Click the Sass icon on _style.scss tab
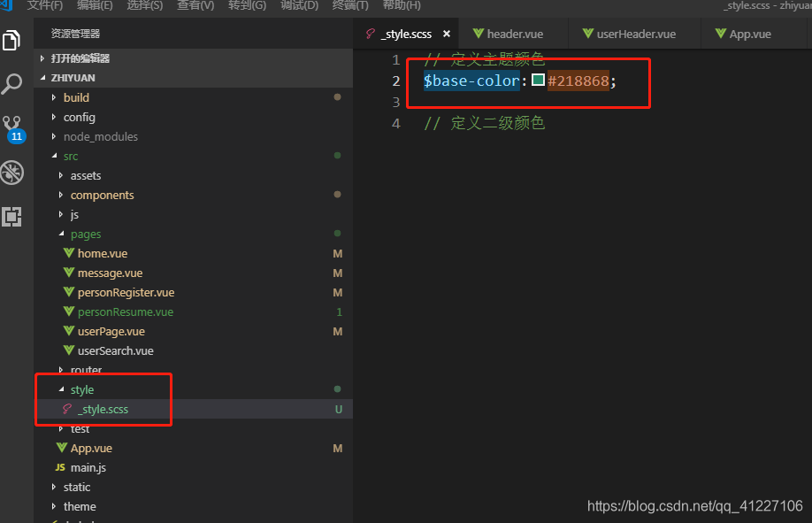Image resolution: width=812 pixels, height=523 pixels. point(371,35)
